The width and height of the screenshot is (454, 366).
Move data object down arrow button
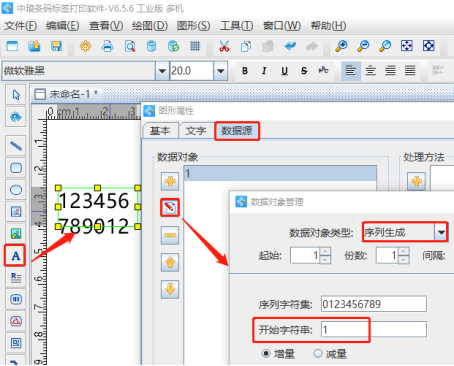170,289
